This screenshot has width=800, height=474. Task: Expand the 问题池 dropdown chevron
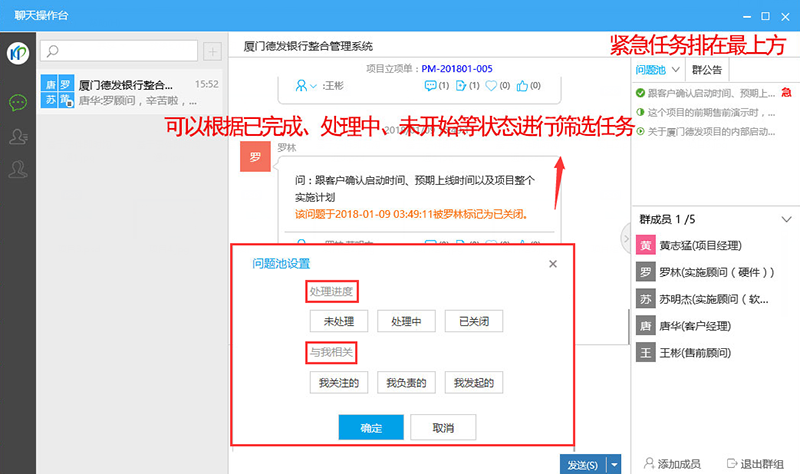pos(676,70)
